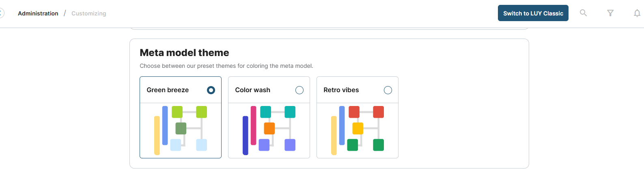
Task: Click the pink vertical bar in the Color wash preview
Action: click(254, 125)
